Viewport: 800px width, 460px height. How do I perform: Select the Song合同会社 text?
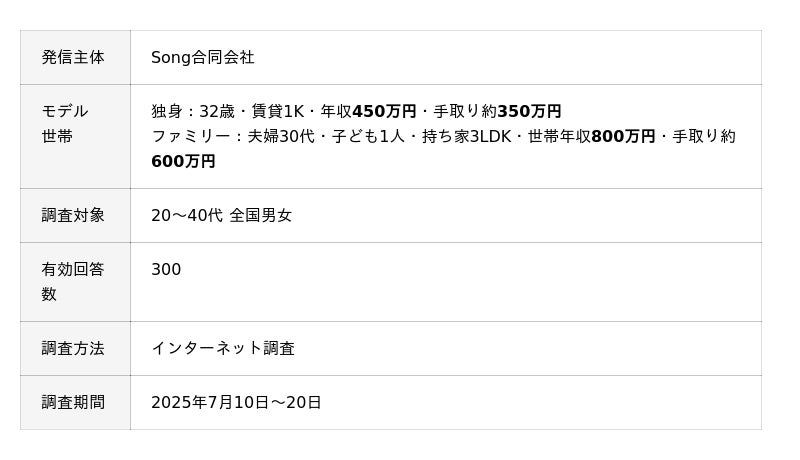203,58
